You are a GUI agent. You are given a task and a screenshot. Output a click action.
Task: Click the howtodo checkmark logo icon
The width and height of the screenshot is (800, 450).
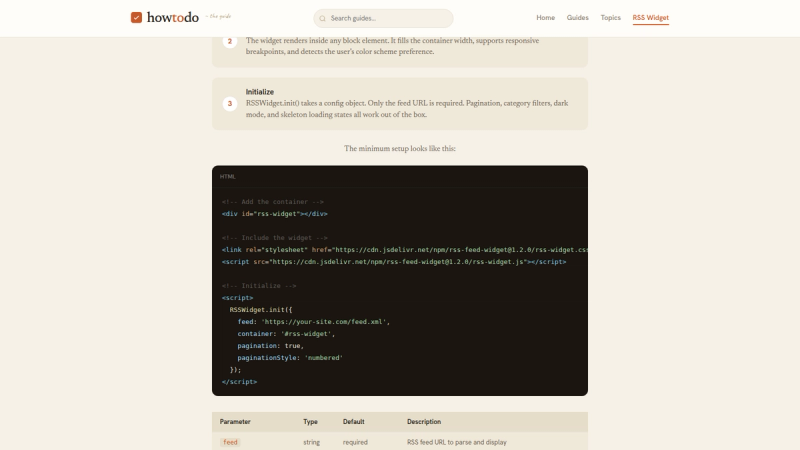pos(136,18)
